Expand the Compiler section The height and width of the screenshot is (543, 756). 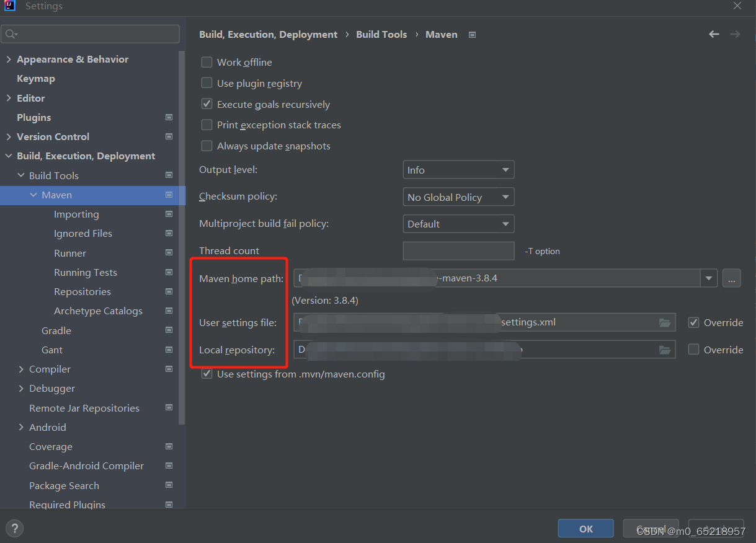21,369
